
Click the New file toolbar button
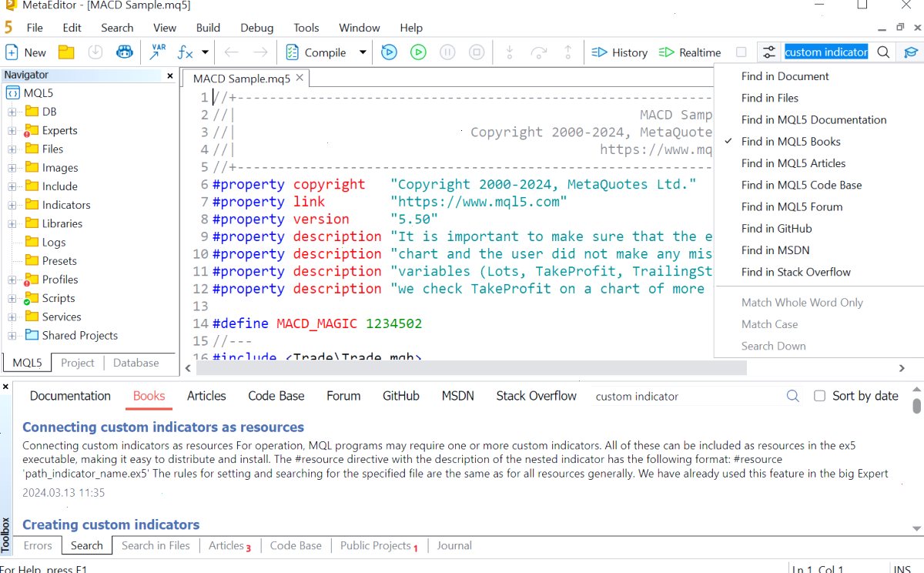[25, 52]
